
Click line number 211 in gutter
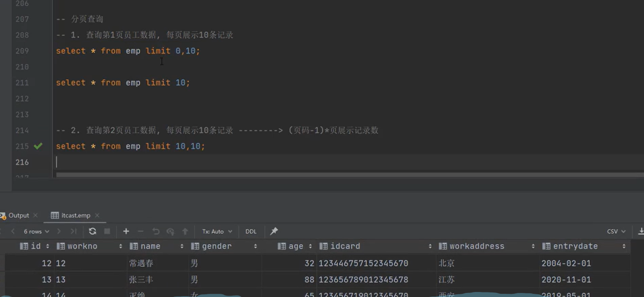[22, 83]
